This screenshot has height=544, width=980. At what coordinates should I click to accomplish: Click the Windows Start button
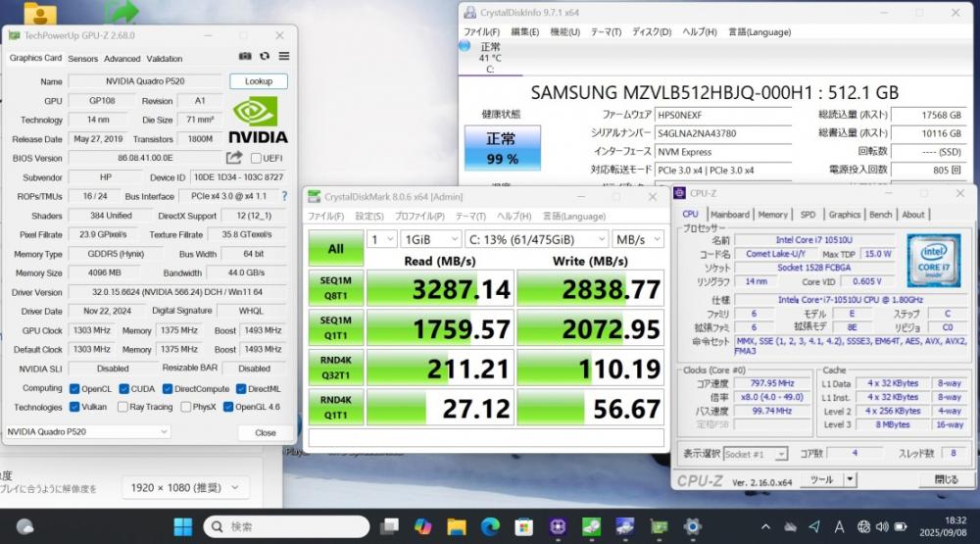[x=183, y=526]
